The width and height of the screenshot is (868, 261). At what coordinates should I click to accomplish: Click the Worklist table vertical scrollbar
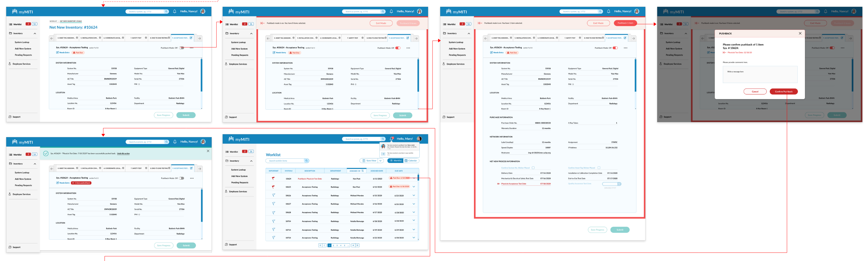click(418, 177)
